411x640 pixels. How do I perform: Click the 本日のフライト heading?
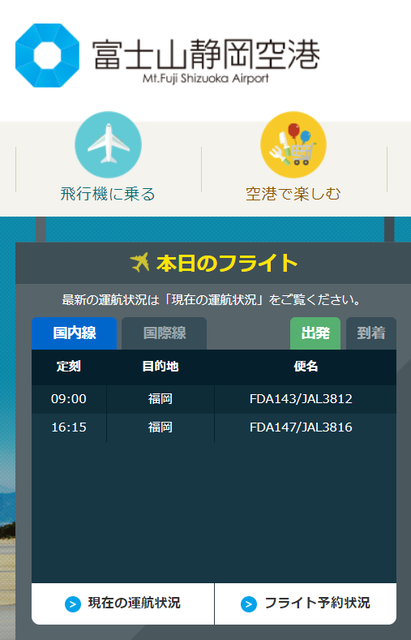227,263
